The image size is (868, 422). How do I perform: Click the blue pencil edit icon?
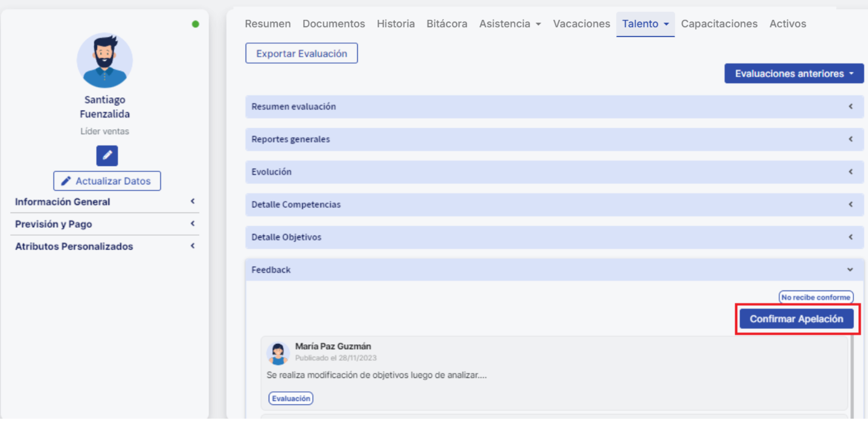pyautogui.click(x=107, y=156)
